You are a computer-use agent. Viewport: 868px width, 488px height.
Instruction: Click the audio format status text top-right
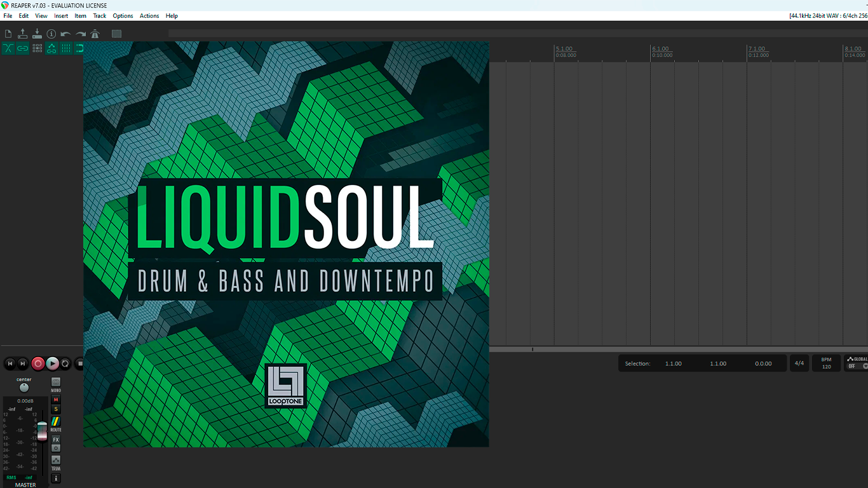828,16
